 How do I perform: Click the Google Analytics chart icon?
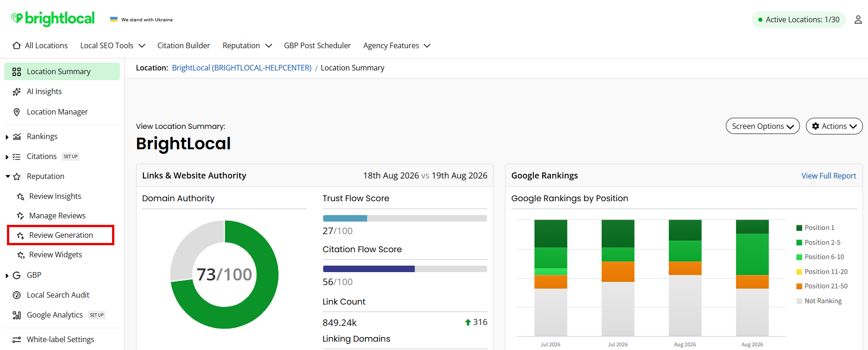[x=17, y=315]
